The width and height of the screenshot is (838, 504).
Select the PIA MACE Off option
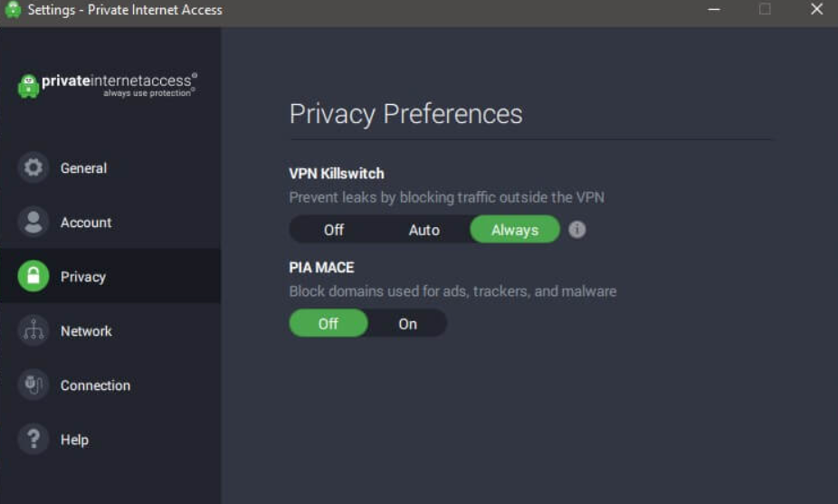[x=329, y=324]
